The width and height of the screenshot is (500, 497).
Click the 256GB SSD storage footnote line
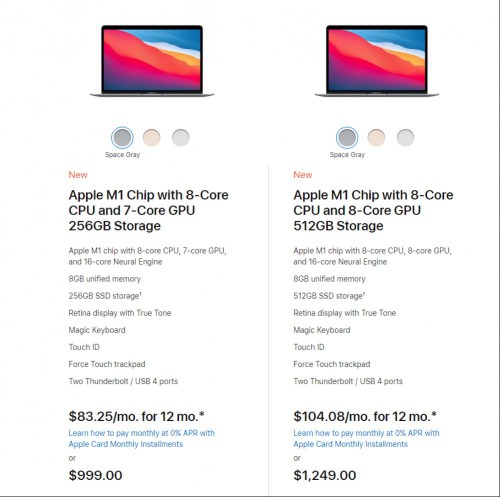[x=105, y=296]
